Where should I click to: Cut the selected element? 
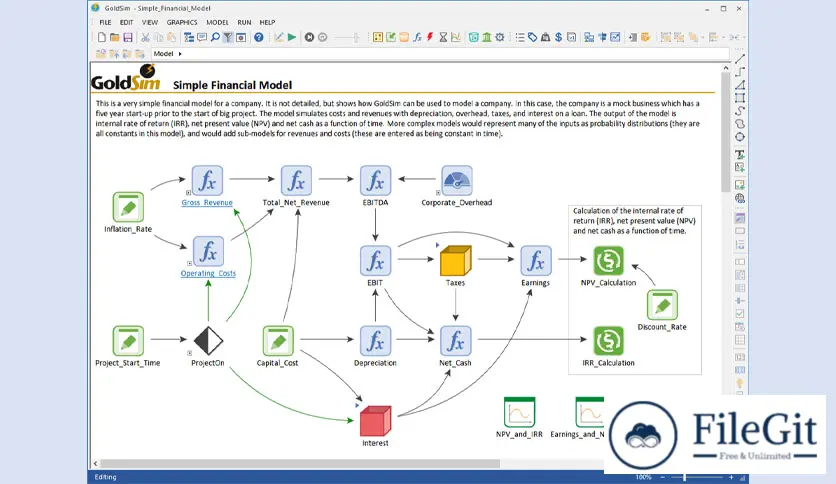pos(145,37)
